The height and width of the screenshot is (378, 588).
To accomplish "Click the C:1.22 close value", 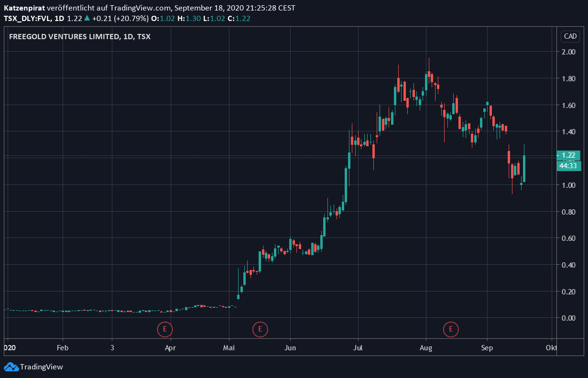I will click(239, 19).
